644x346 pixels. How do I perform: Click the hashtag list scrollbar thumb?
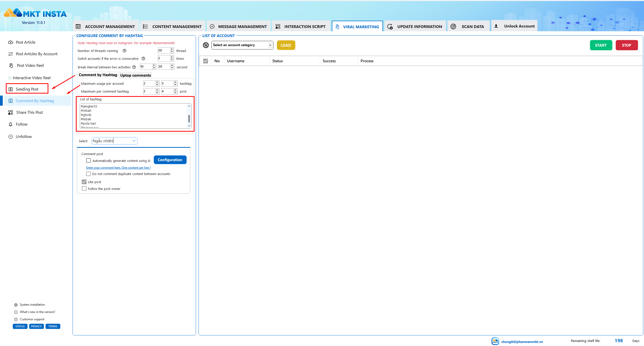(x=189, y=119)
